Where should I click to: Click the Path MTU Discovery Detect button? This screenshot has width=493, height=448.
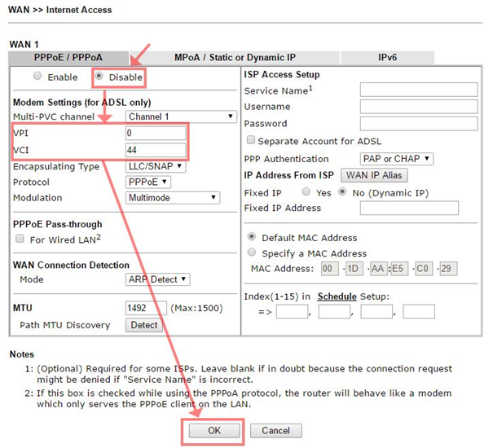point(143,325)
